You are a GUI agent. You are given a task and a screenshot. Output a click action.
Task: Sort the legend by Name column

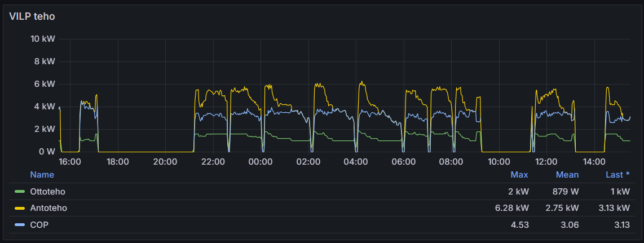(42, 175)
